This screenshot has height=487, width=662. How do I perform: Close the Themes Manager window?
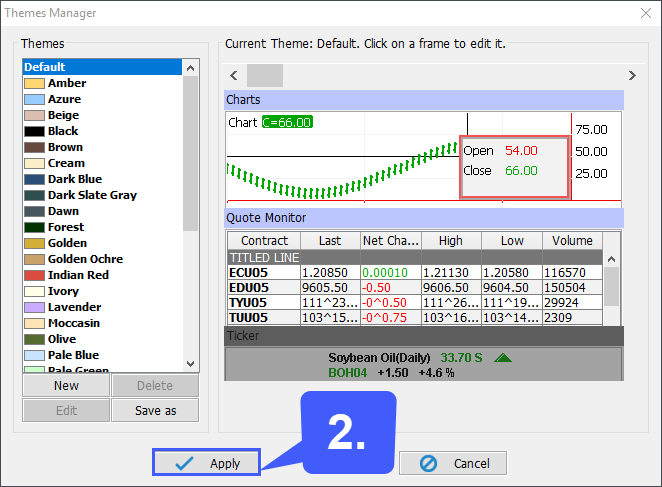coord(646,13)
